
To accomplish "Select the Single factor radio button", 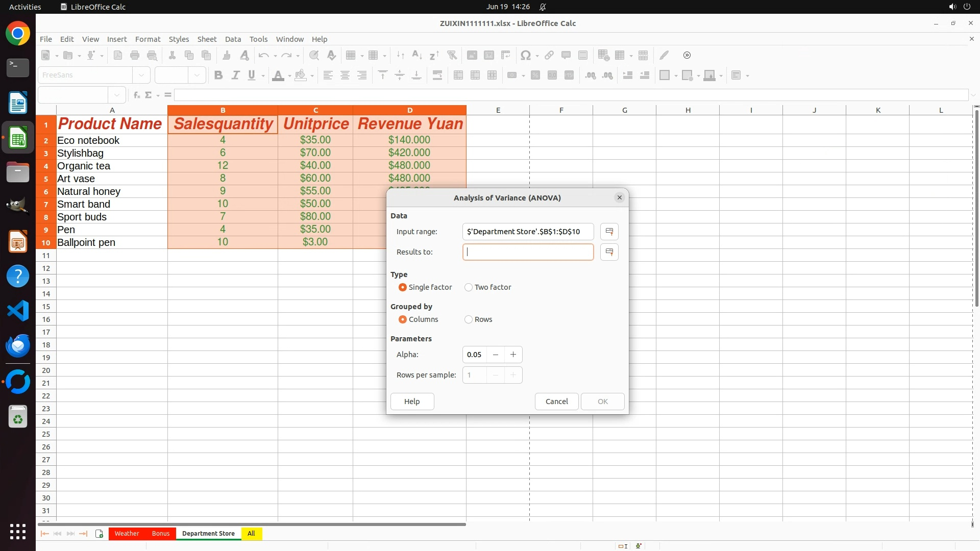I will coord(403,287).
